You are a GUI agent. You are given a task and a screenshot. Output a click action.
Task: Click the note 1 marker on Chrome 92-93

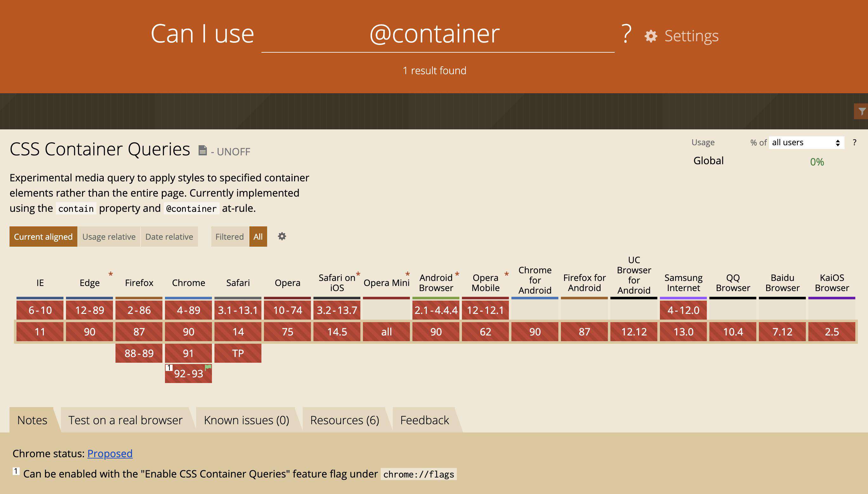pos(169,368)
